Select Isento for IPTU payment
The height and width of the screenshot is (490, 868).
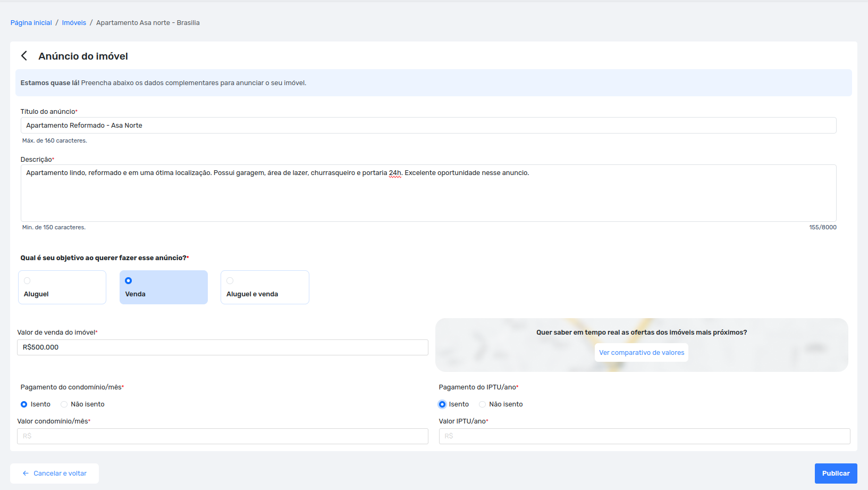coord(442,404)
